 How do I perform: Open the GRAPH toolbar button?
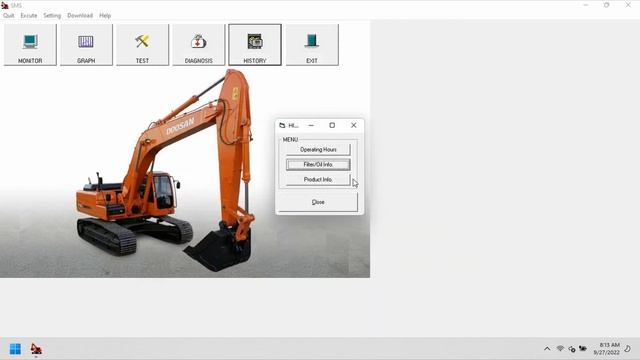point(86,45)
